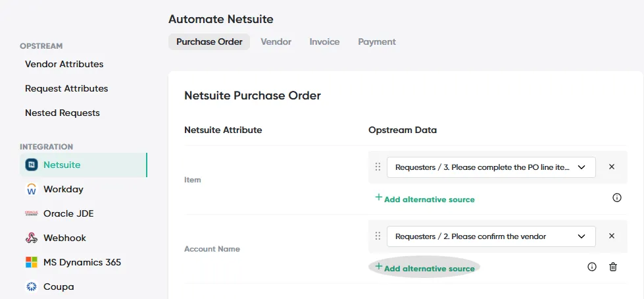The image size is (644, 299).
Task: Delete the Account Name mapping with trash icon
Action: tap(613, 267)
